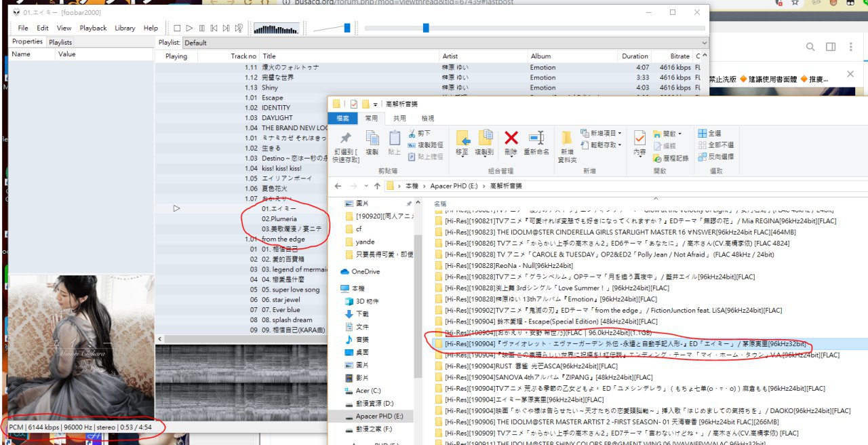Image resolution: width=868 pixels, height=445 pixels.
Task: Open Customize Quick Access Toolbar dropdown arrow
Action: pos(375,104)
